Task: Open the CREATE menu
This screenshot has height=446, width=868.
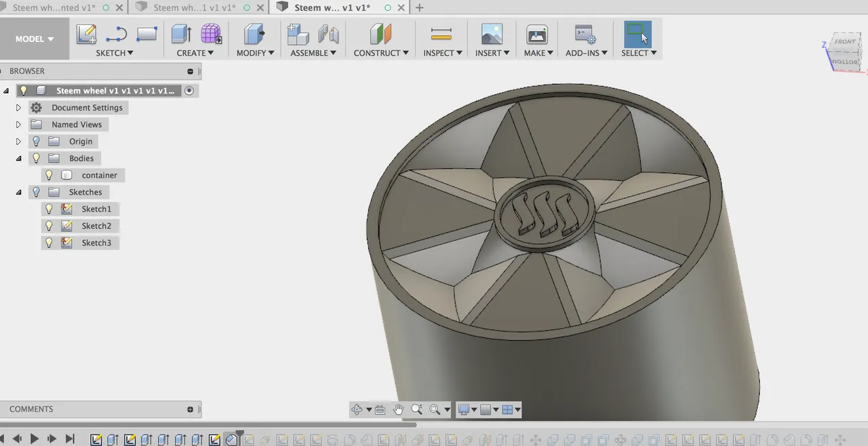Action: (x=195, y=53)
